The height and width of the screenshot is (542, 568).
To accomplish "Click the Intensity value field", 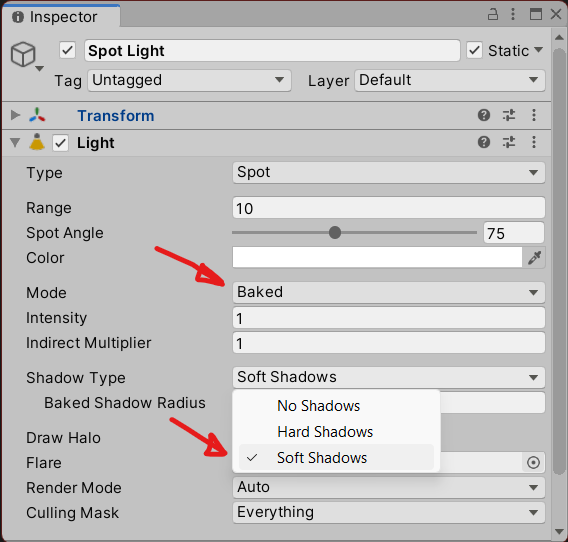I will pos(389,318).
